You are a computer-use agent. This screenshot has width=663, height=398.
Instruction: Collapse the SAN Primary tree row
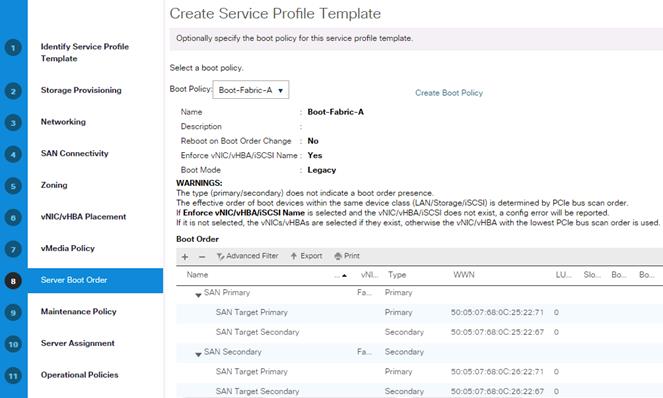point(198,295)
